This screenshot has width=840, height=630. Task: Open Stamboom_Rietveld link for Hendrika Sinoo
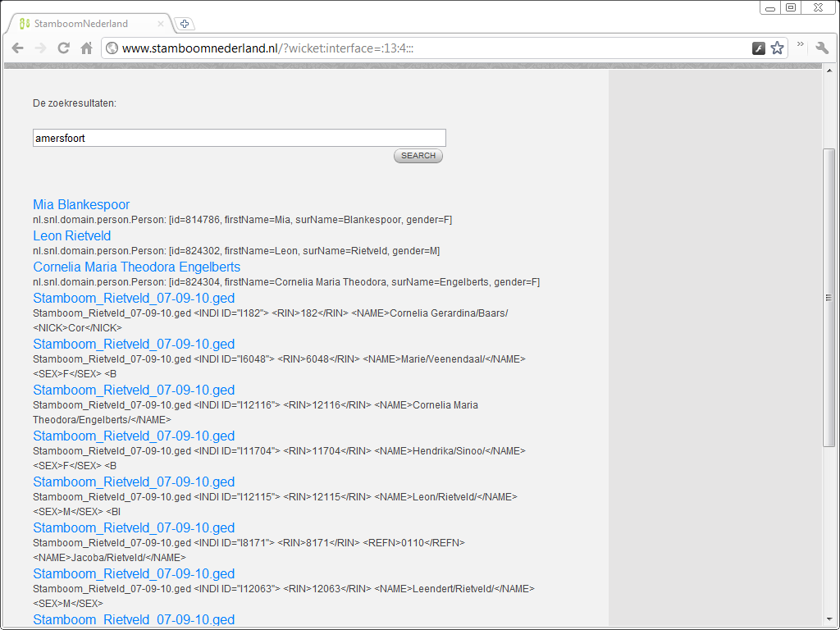tap(134, 436)
